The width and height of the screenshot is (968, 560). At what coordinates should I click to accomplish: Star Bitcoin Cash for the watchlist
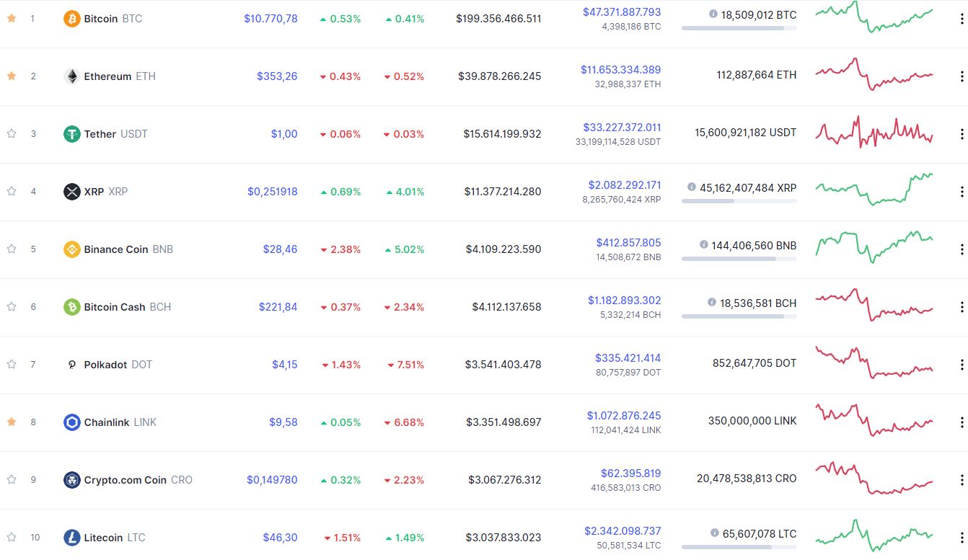pyautogui.click(x=12, y=306)
